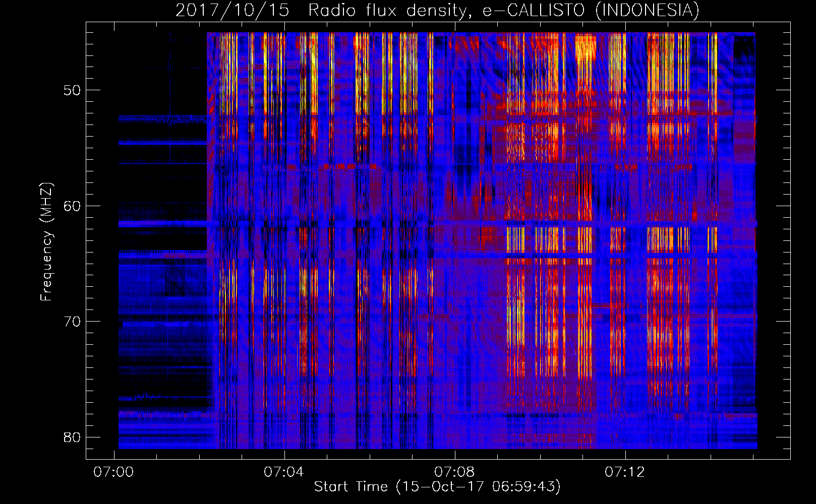Viewport: 816px width, 504px height.
Task: Click the 80 frequency tick label
Action: 72,437
